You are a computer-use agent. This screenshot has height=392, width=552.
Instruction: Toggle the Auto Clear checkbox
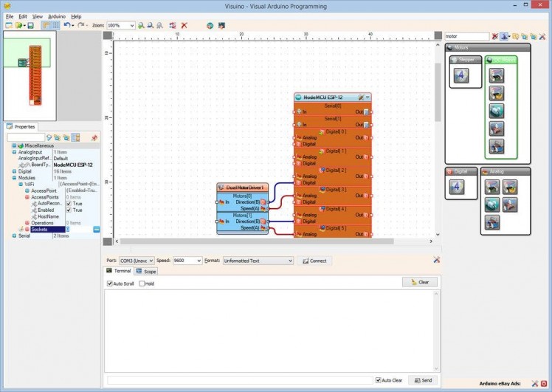coord(379,380)
